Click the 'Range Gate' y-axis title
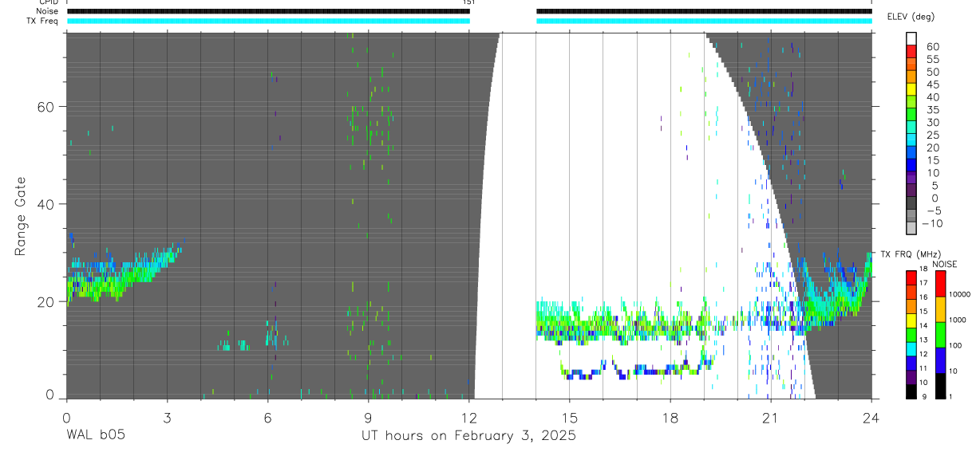The width and height of the screenshot is (980, 452). tap(21, 216)
